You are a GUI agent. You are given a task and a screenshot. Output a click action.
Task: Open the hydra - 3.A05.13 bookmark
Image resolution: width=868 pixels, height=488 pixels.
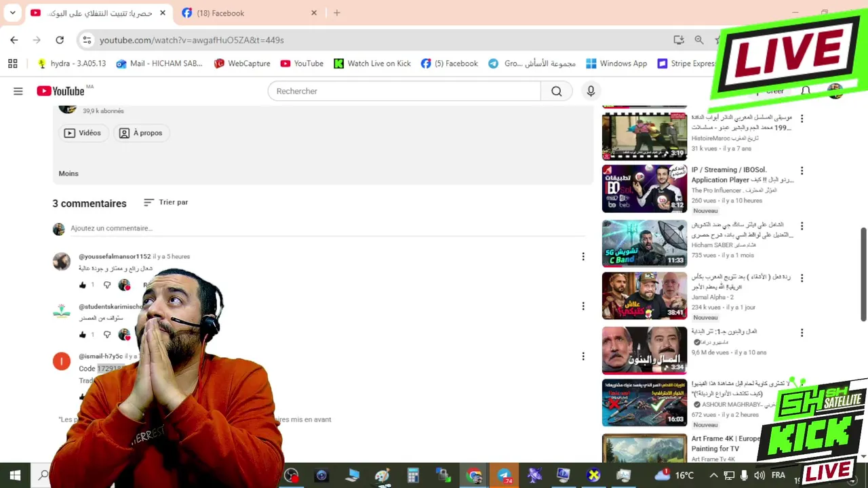72,63
